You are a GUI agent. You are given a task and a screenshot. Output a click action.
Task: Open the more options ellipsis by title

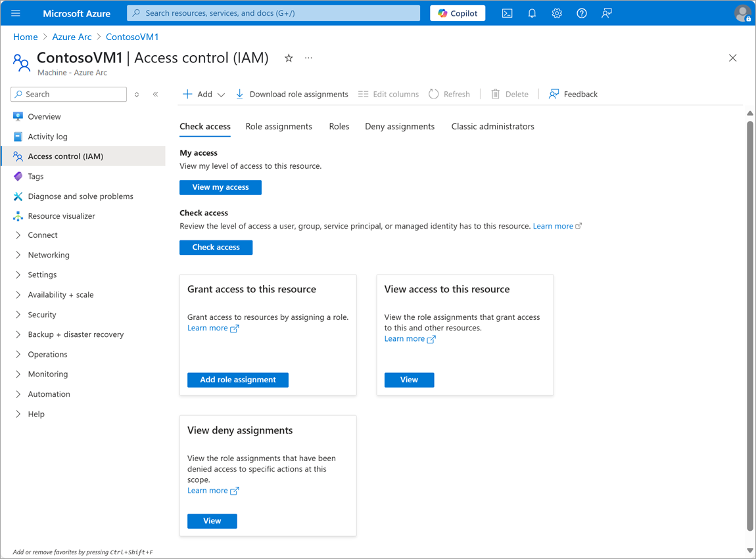308,58
